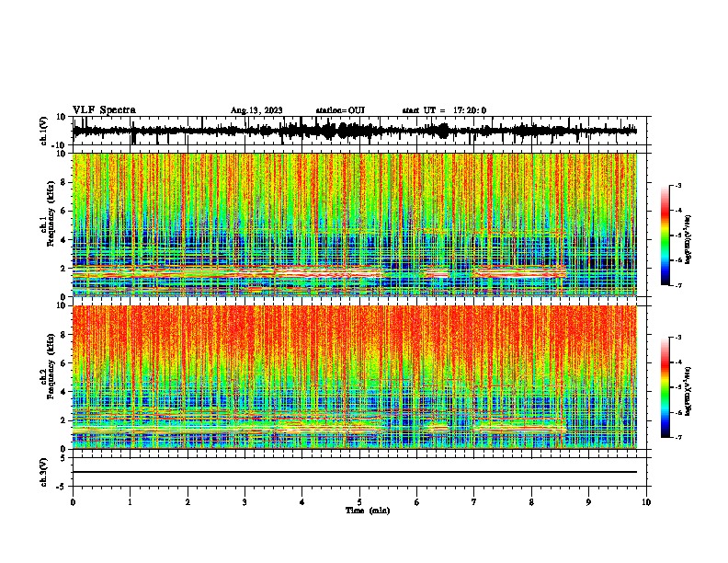
Task: Click the time axis tick label '10'
Action: click(646, 502)
